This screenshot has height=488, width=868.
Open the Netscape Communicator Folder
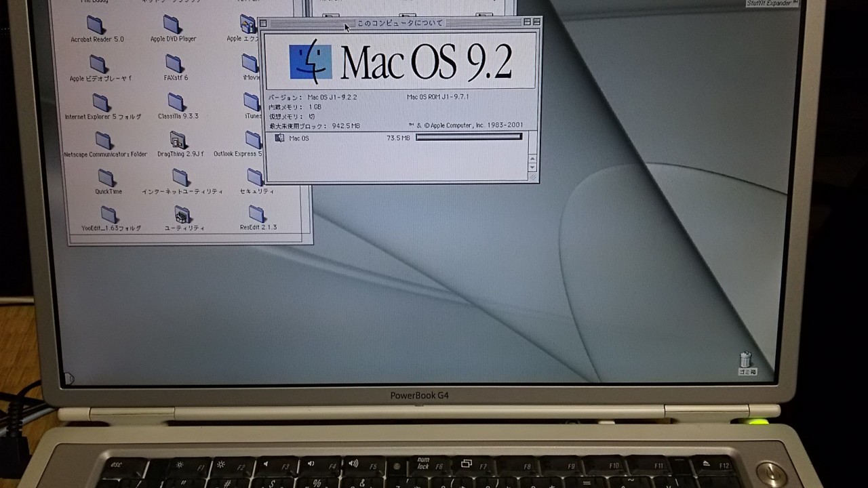(104, 141)
